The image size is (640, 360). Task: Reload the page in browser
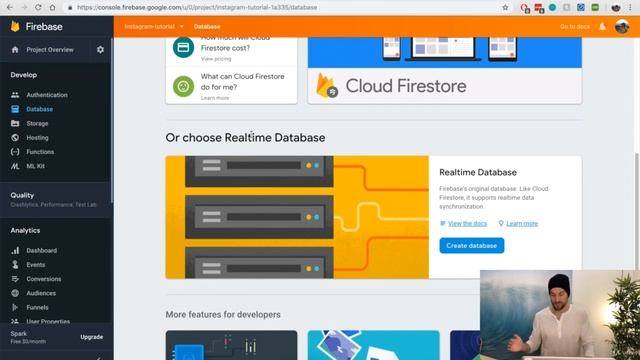click(38, 7)
